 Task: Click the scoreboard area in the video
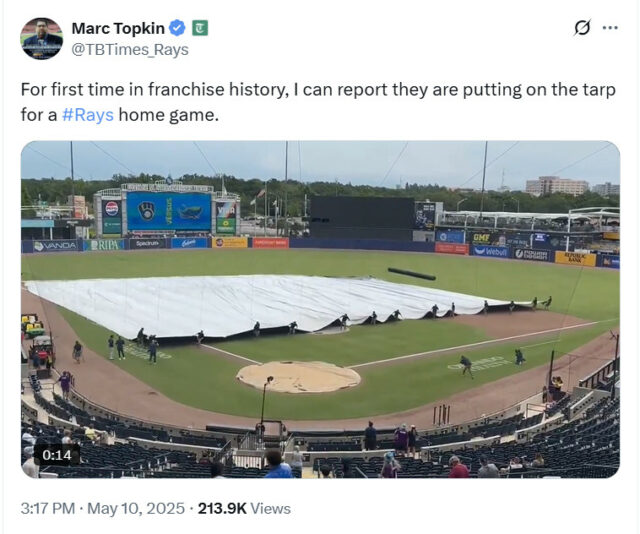pyautogui.click(x=169, y=212)
